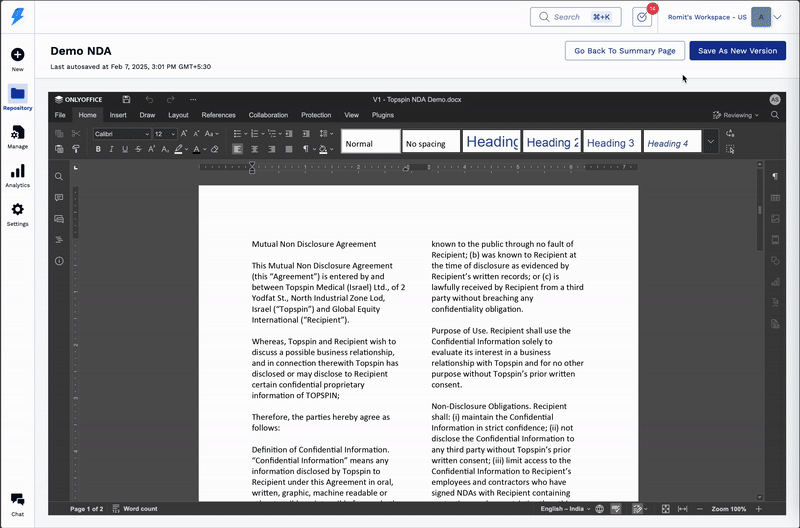Decrease the font size
The image size is (800, 528).
(196, 134)
